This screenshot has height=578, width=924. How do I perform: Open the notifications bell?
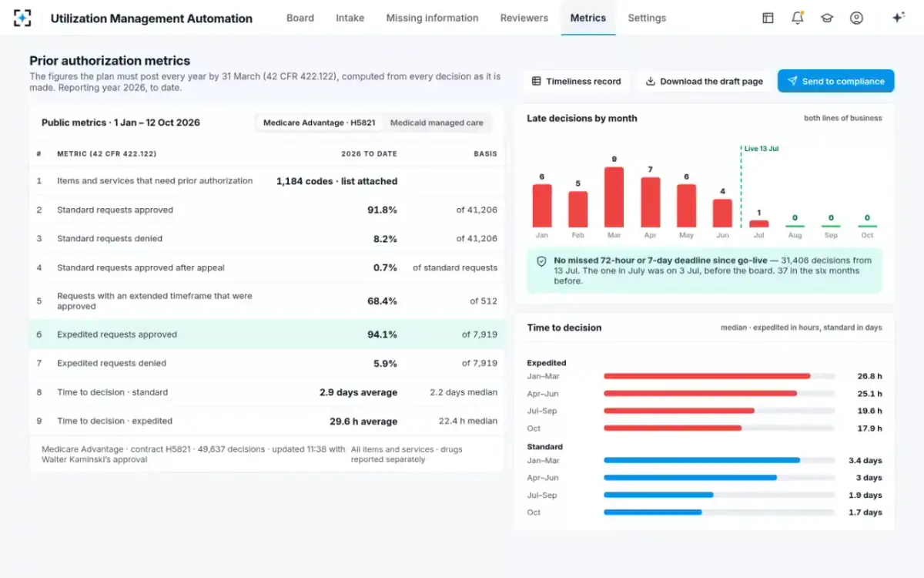798,18
